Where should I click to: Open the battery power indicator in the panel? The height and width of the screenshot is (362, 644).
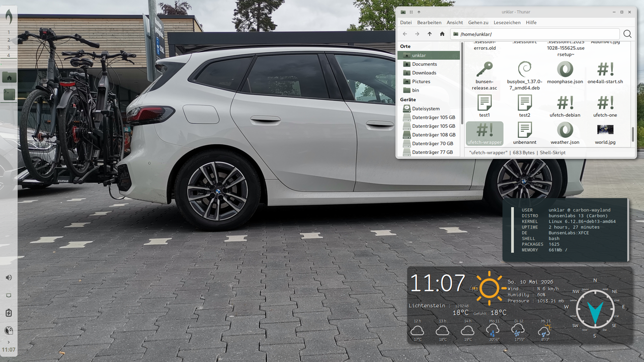pos(9,313)
